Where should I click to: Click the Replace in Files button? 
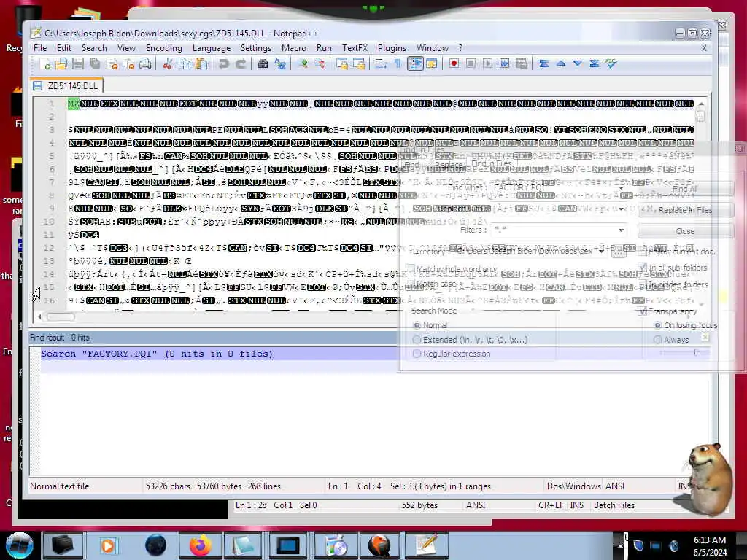click(685, 210)
